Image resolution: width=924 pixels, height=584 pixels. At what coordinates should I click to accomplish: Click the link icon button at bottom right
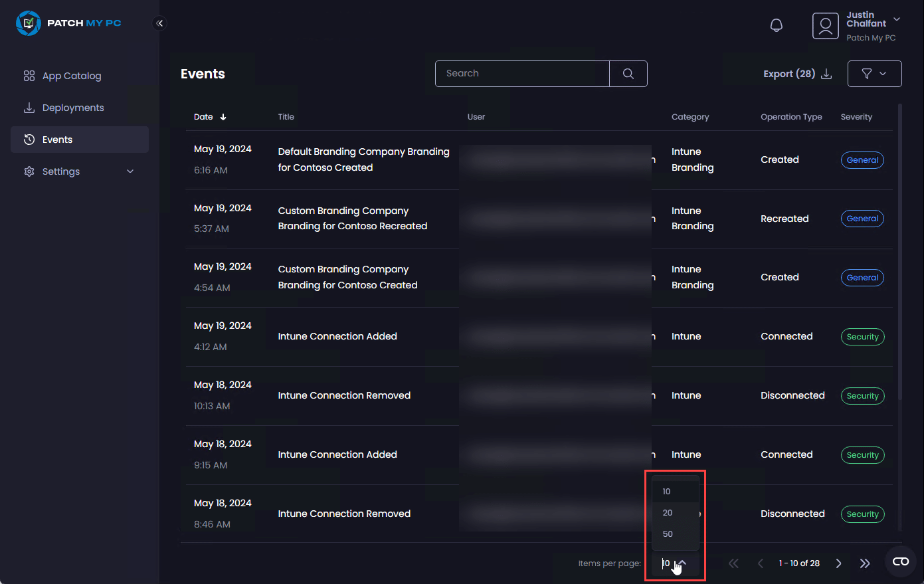click(901, 562)
